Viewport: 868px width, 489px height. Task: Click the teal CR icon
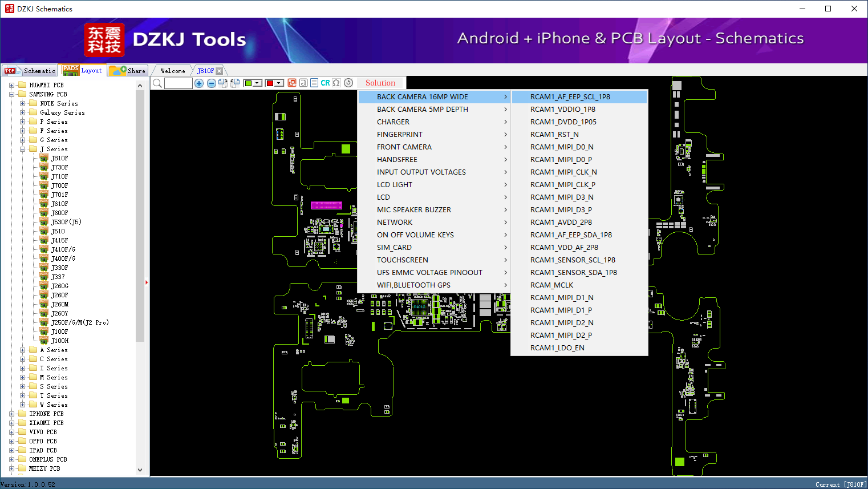point(325,83)
